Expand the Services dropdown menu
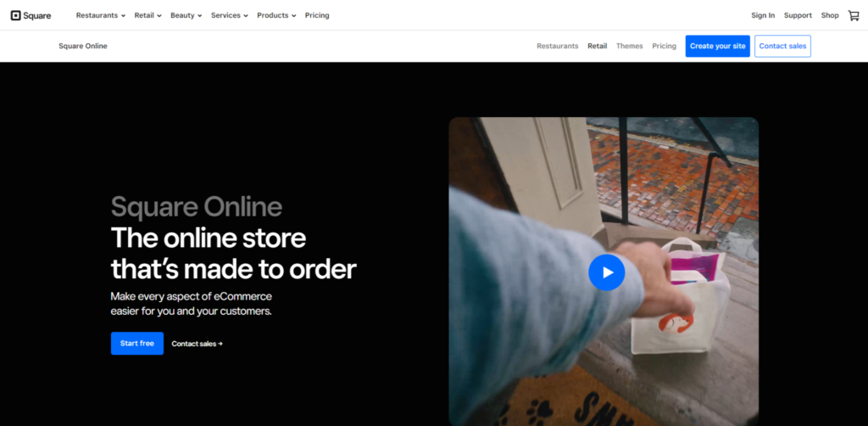 (x=229, y=15)
